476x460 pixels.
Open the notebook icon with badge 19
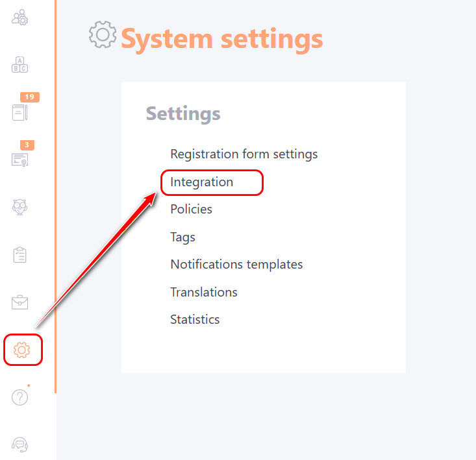(20, 112)
